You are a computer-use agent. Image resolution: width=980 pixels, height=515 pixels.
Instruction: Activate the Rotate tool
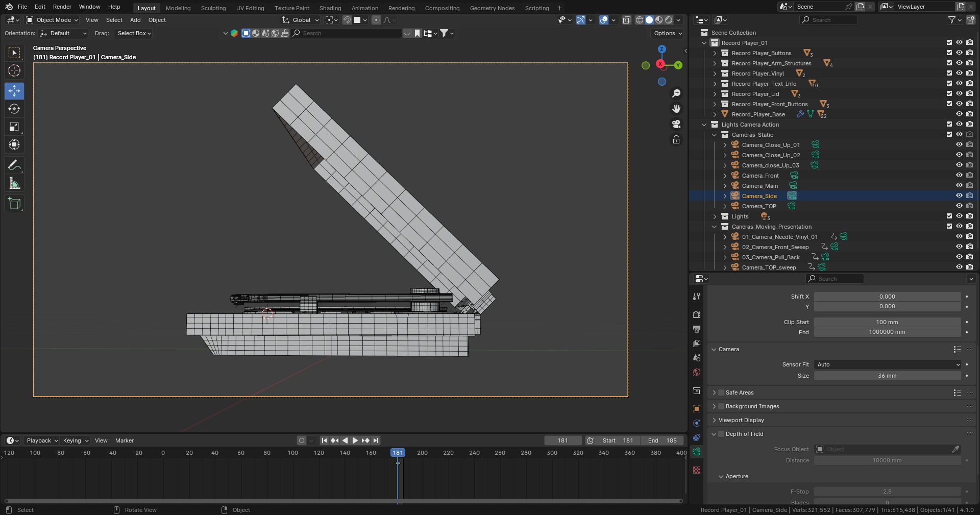(14, 109)
